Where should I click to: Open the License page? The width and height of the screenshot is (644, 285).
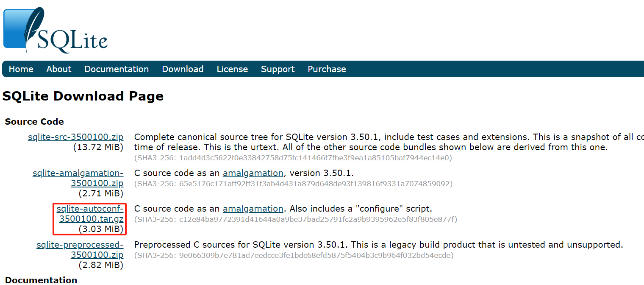pos(232,69)
